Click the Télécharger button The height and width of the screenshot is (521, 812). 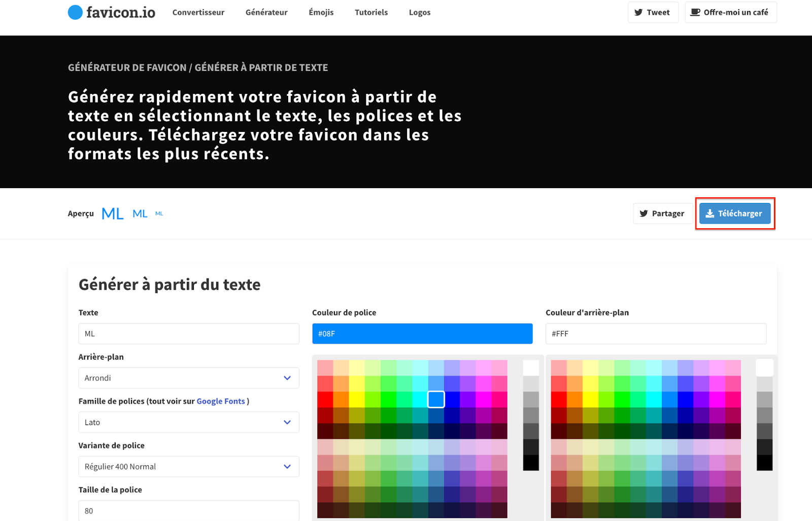pyautogui.click(x=735, y=213)
